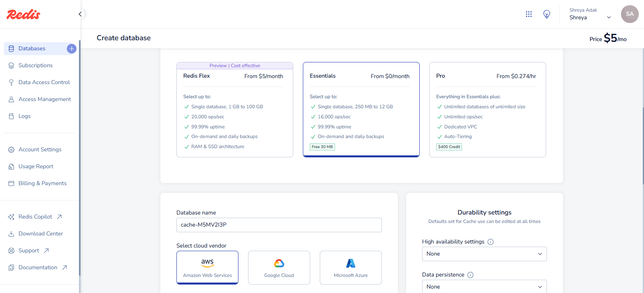Screen dimensions: 644x293
Task: Open the Support link
Action: coord(29,251)
